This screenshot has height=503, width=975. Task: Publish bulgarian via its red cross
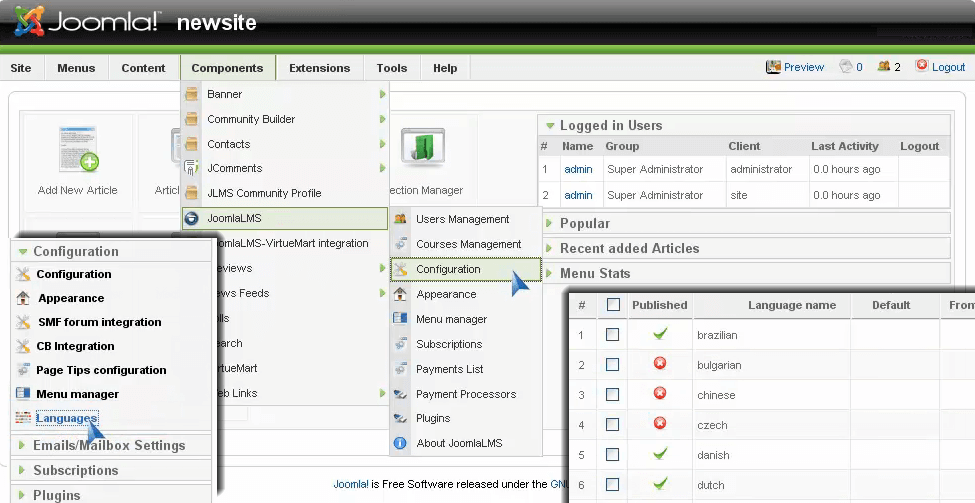660,363
